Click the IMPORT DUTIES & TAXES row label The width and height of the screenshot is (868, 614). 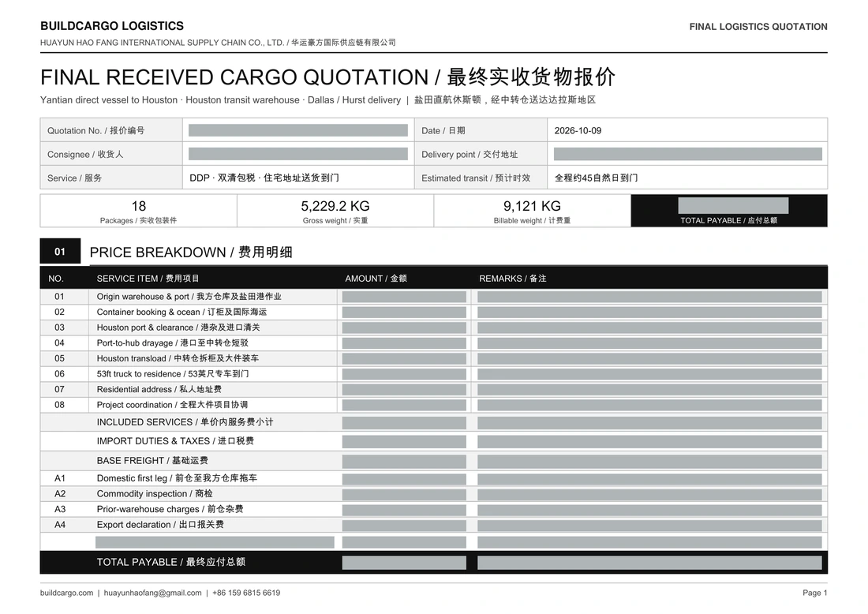[175, 441]
